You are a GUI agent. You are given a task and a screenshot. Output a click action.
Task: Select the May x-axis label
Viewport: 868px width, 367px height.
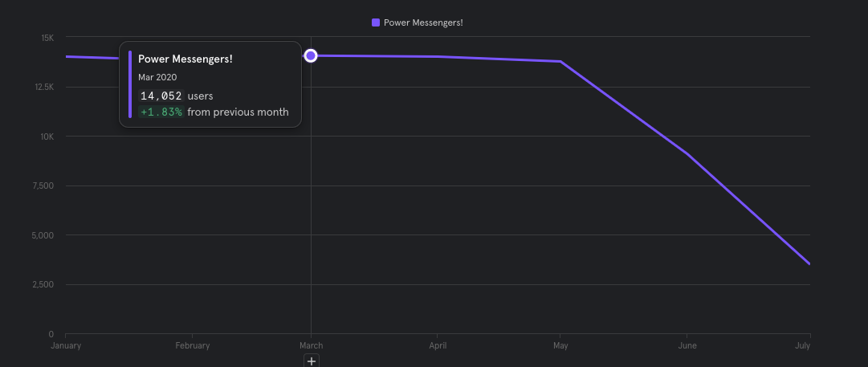click(x=561, y=345)
